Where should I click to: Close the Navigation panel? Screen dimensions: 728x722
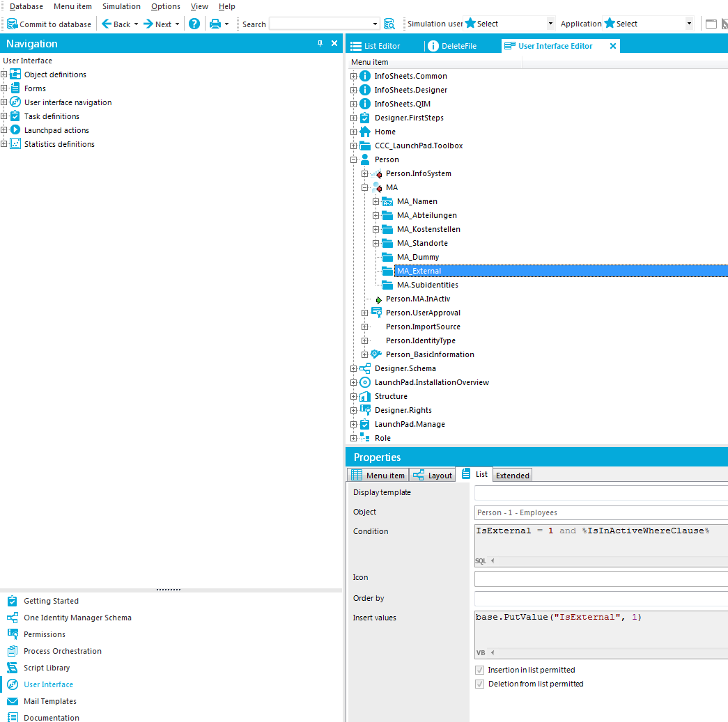pos(334,43)
